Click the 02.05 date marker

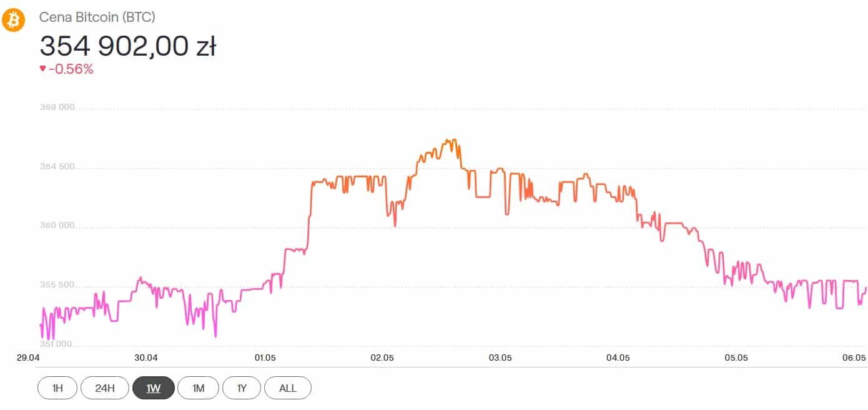click(382, 358)
